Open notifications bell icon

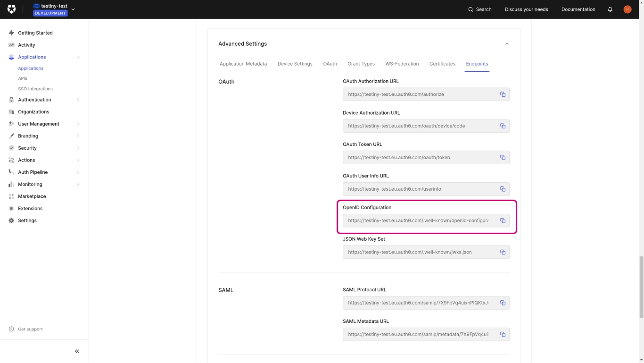point(610,9)
